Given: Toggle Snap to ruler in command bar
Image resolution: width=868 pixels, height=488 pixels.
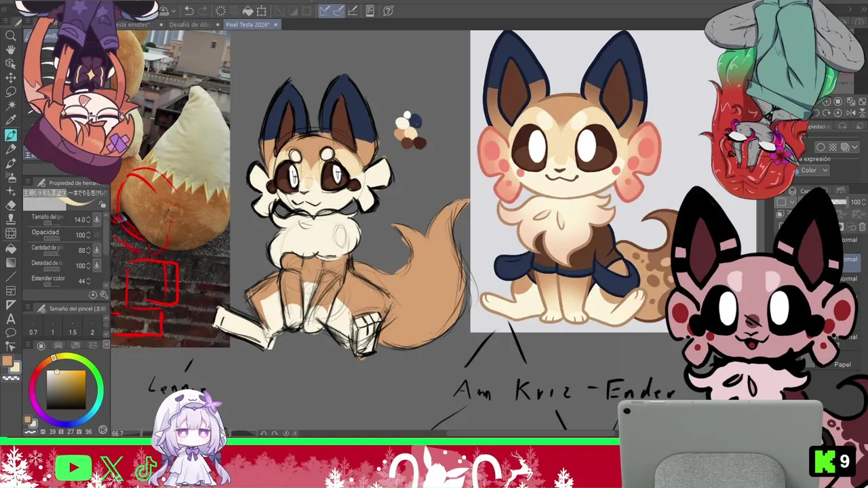Looking at the screenshot, I should coord(324,11).
